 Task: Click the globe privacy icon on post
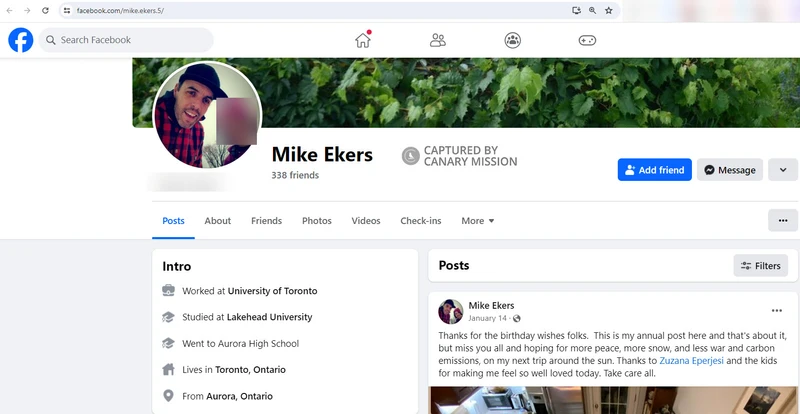517,319
